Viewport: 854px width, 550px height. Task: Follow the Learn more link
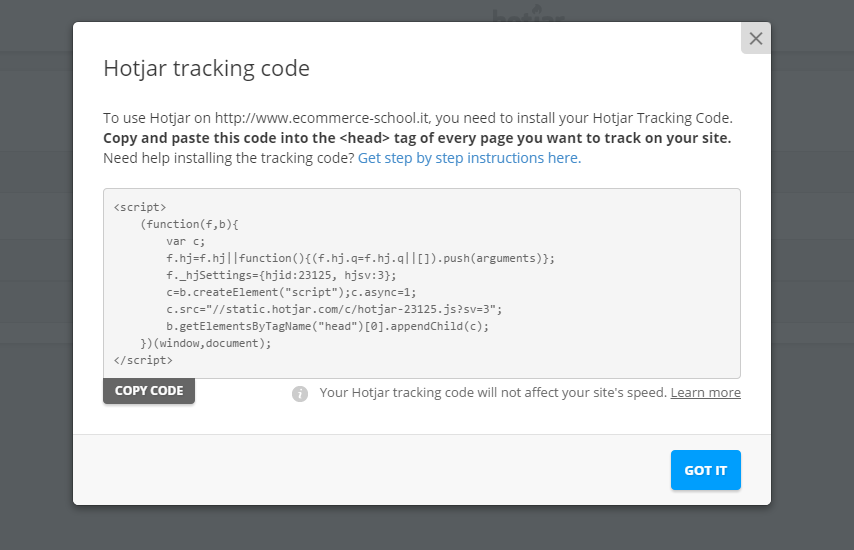pos(705,392)
